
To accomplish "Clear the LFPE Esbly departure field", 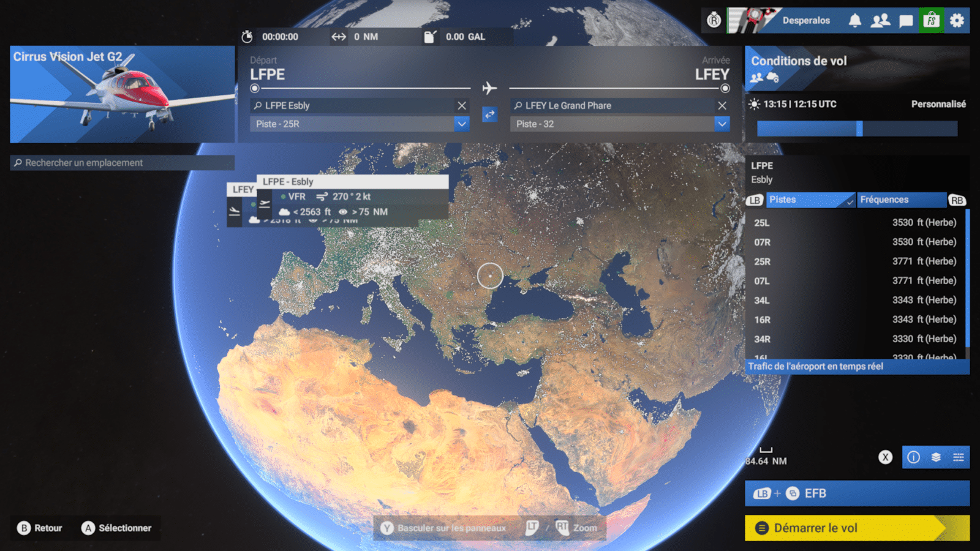I will (462, 105).
